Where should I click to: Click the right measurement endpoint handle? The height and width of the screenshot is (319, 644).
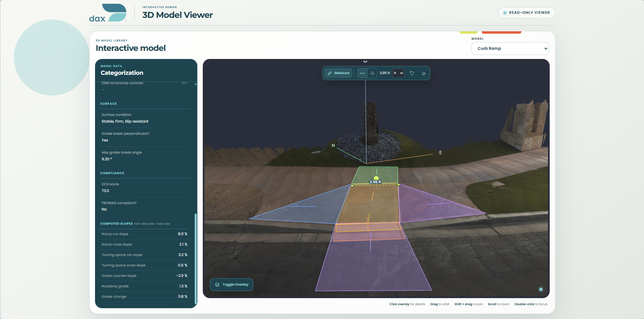tap(399, 185)
